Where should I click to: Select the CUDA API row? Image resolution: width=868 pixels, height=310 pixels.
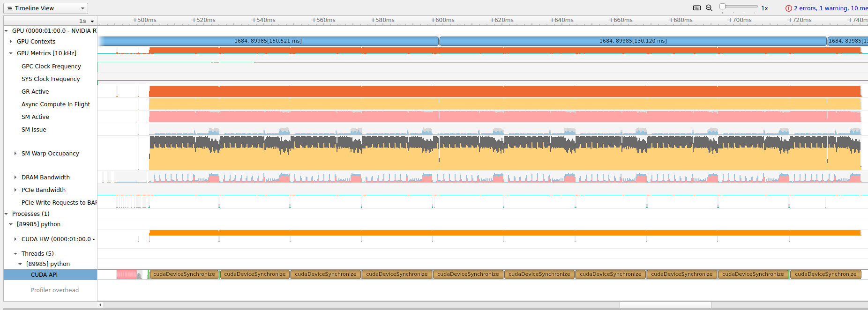[x=44, y=275]
